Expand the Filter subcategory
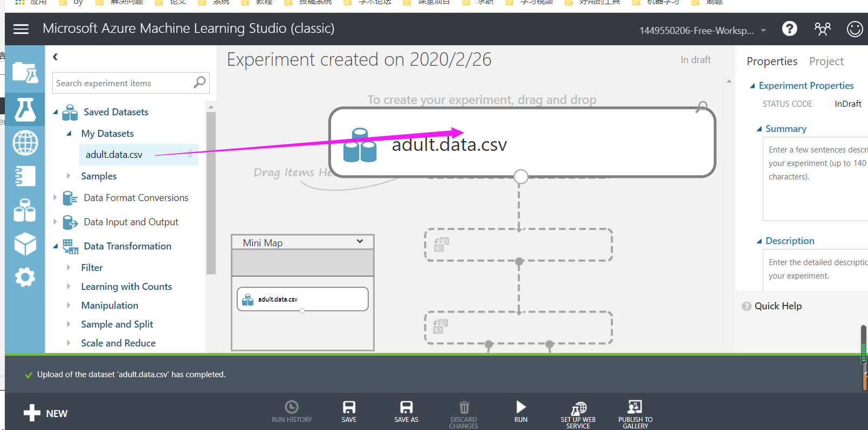 (68, 267)
